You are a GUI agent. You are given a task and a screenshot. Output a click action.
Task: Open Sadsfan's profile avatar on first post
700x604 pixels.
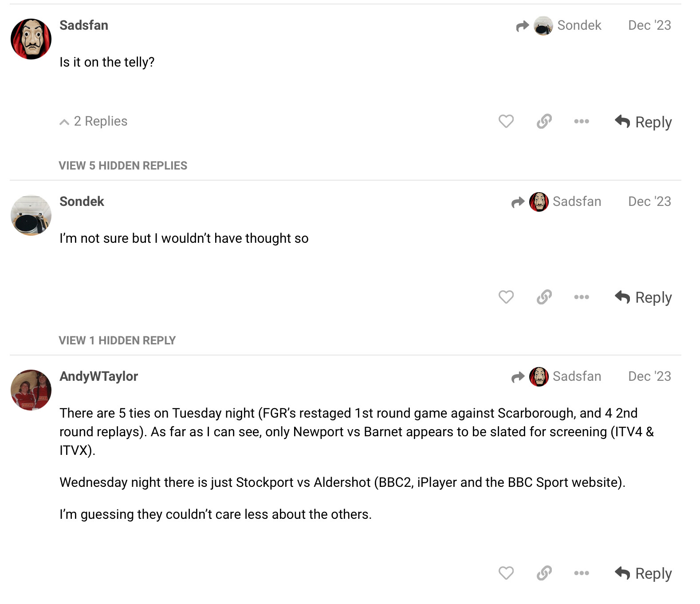[x=31, y=39]
